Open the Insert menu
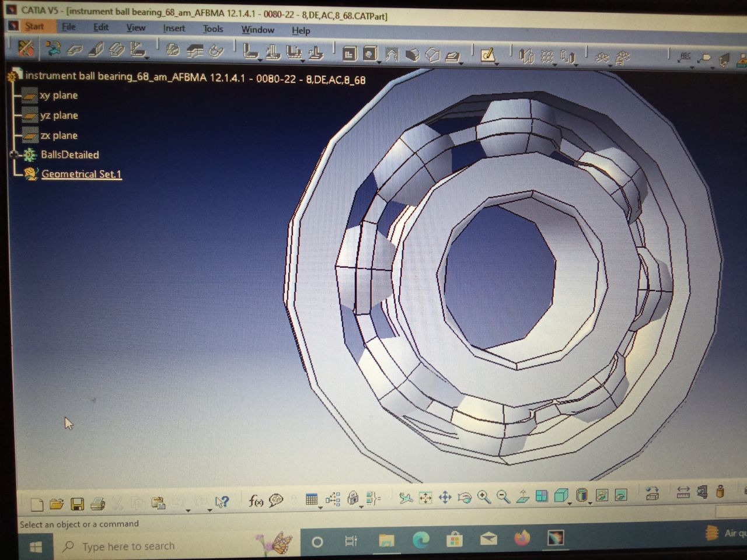The height and width of the screenshot is (560, 747). 174,28
